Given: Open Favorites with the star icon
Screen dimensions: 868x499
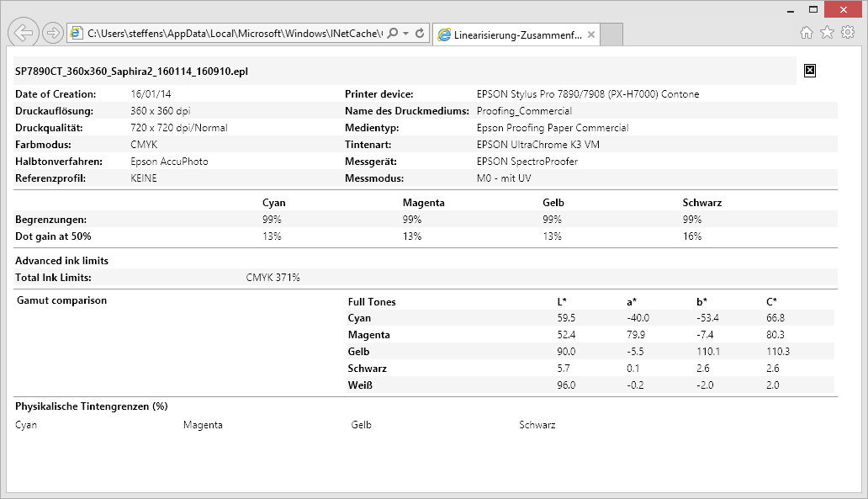Looking at the screenshot, I should (x=827, y=33).
